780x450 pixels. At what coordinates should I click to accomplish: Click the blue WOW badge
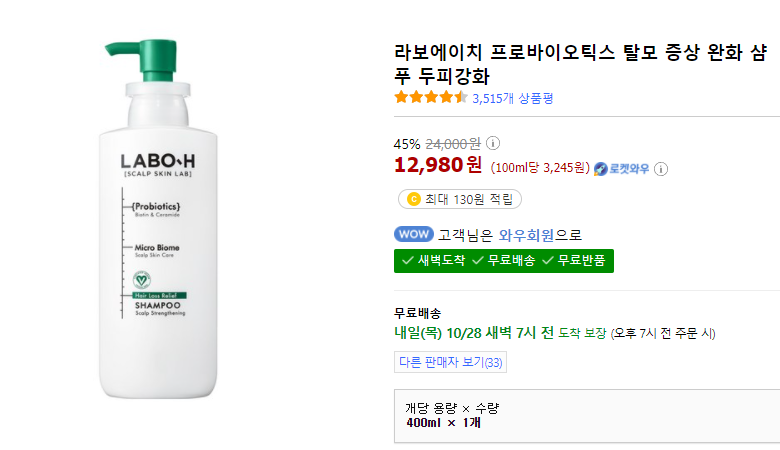pos(414,235)
